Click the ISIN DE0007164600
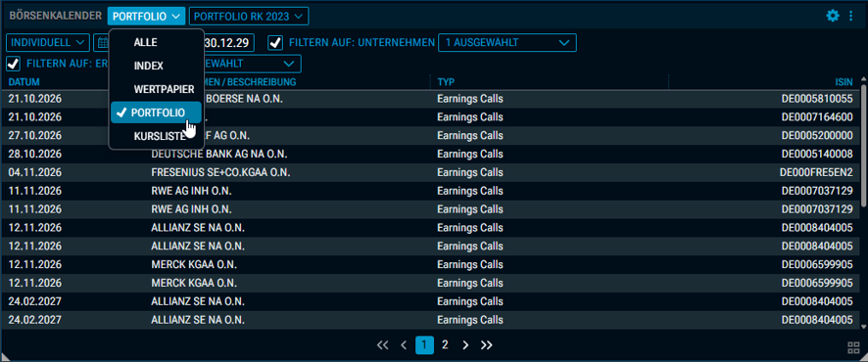This screenshot has height=362, width=868. tap(817, 117)
